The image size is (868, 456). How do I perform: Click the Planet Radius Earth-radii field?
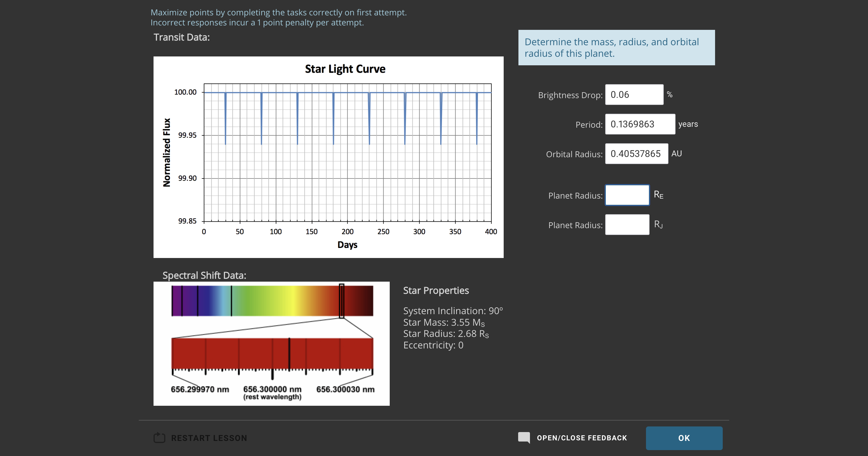627,195
